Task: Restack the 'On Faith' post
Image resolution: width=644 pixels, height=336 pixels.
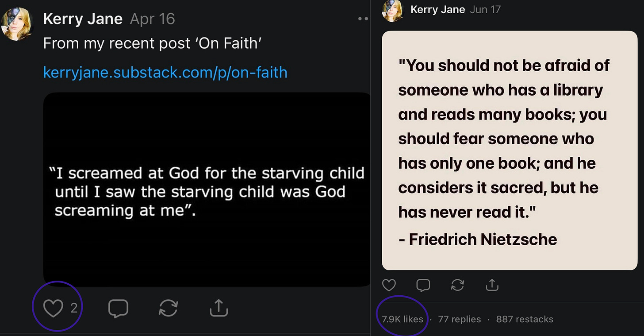Action: [168, 308]
